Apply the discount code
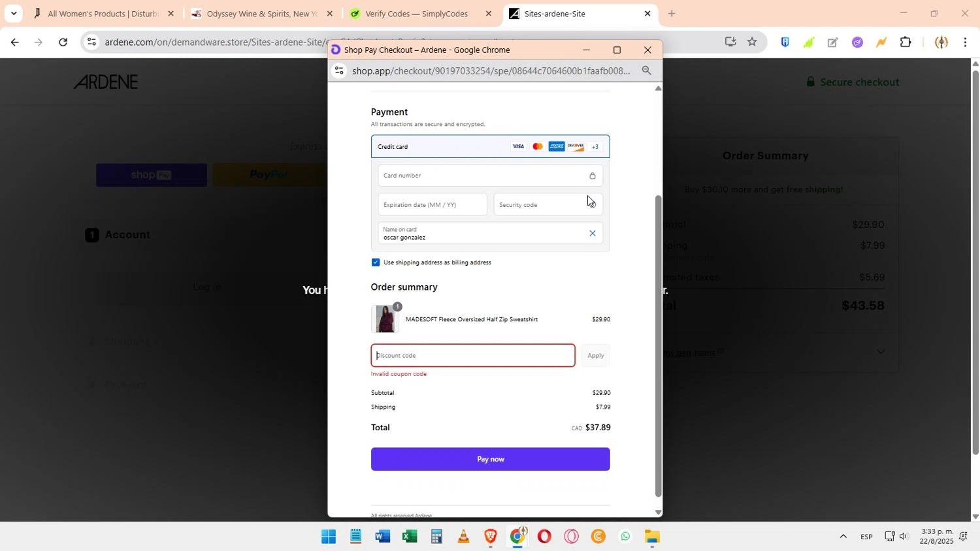Image resolution: width=980 pixels, height=551 pixels. tap(595, 356)
